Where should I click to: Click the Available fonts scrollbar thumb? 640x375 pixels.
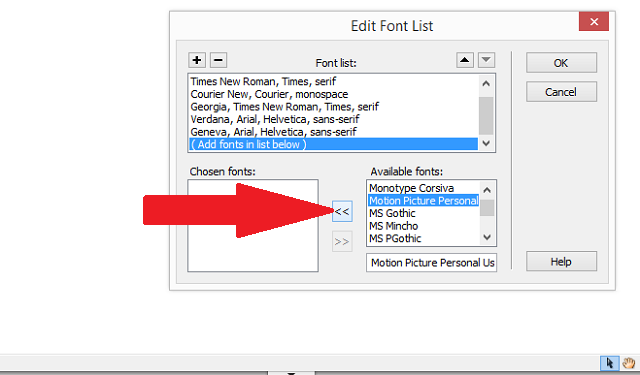[487, 208]
